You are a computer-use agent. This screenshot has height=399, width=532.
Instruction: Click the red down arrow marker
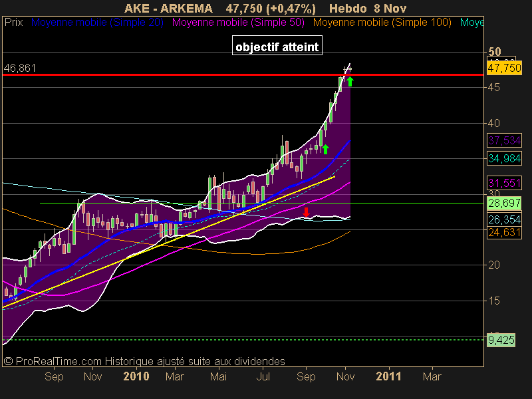click(307, 212)
